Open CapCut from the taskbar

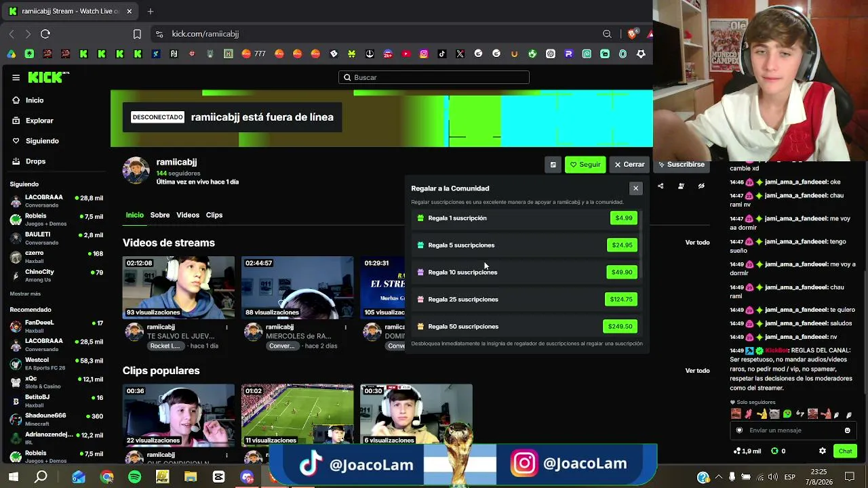click(x=218, y=477)
